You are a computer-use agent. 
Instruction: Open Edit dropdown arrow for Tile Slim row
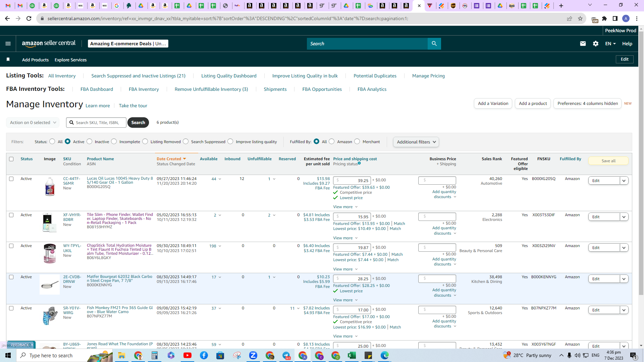pyautogui.click(x=624, y=217)
